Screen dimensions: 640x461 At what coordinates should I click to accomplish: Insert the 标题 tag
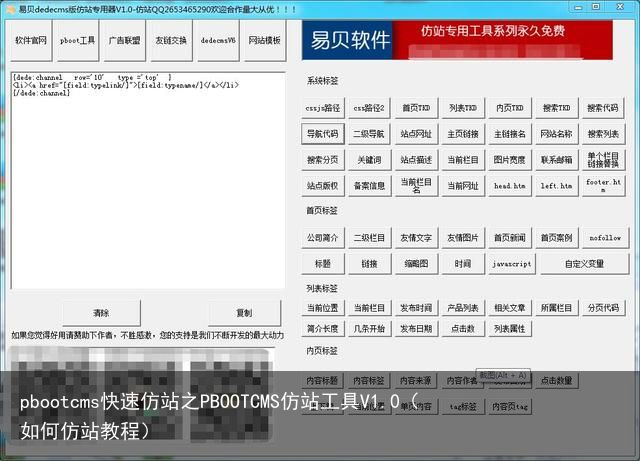pyautogui.click(x=323, y=264)
